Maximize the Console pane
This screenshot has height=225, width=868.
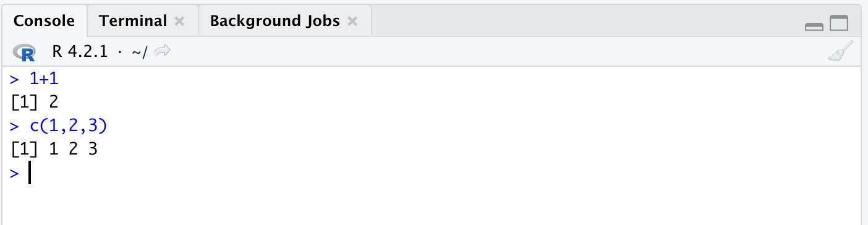839,24
